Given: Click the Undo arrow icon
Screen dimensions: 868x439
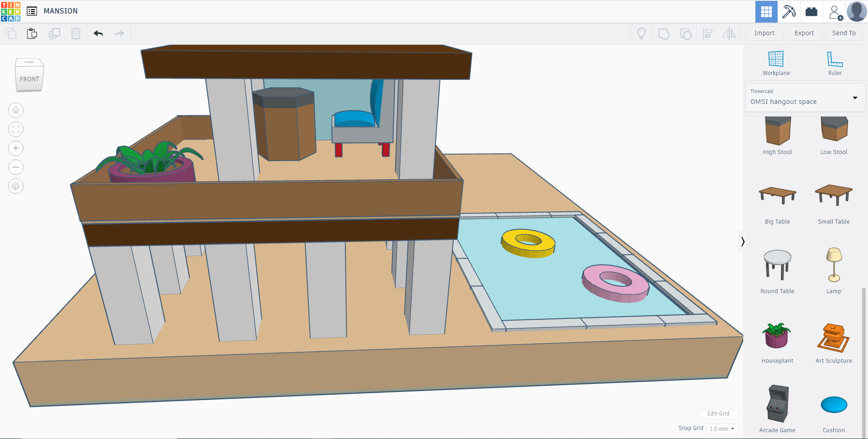Looking at the screenshot, I should [99, 33].
